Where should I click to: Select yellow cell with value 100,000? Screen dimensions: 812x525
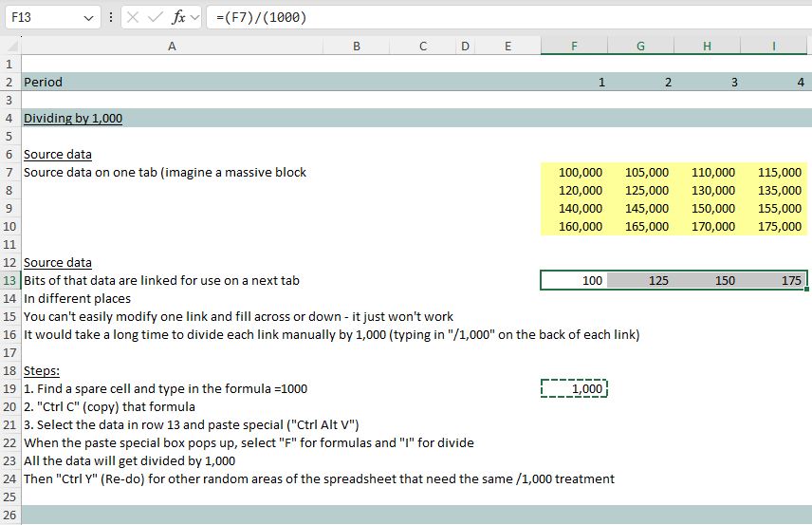click(x=574, y=172)
